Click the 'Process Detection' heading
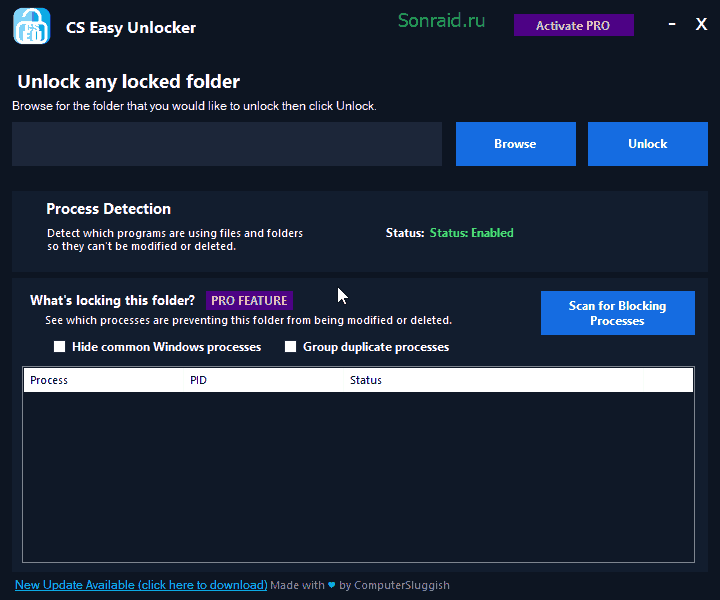Screen dimensions: 720x600 tap(108, 209)
